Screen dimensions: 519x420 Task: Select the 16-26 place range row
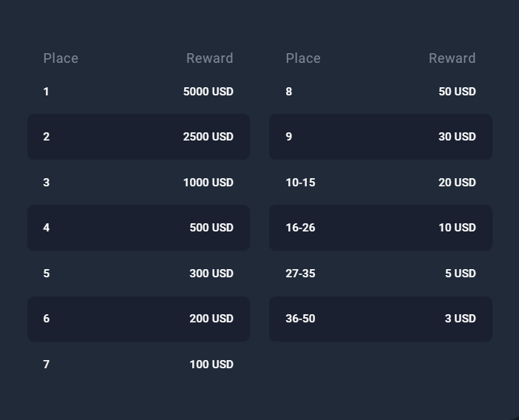pyautogui.click(x=380, y=228)
